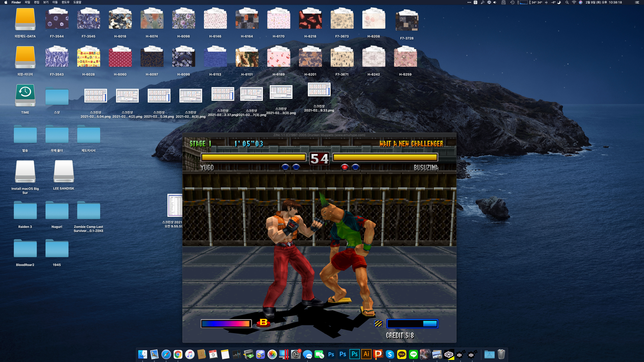Launch Photoshop with cyan-bordered icon
644x362 pixels.
click(x=355, y=354)
